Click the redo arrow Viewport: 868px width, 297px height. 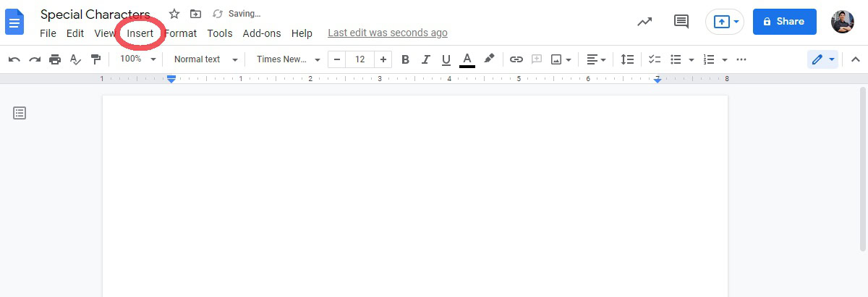coord(35,59)
